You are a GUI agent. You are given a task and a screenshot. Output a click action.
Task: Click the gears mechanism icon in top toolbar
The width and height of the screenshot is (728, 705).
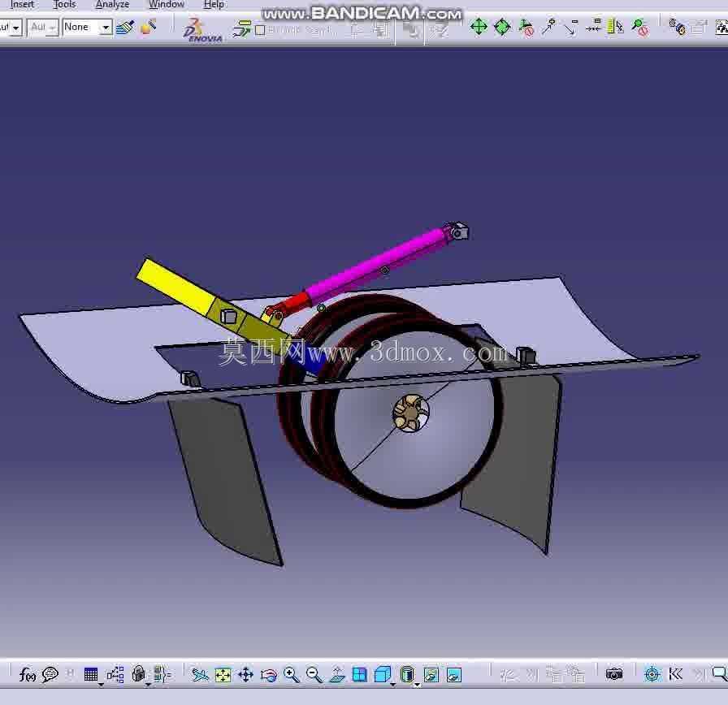tap(678, 27)
